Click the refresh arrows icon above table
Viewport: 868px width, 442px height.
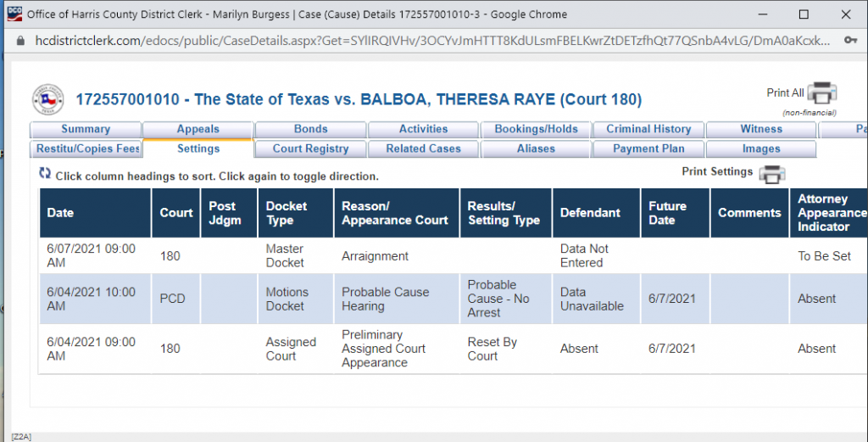pos(45,174)
